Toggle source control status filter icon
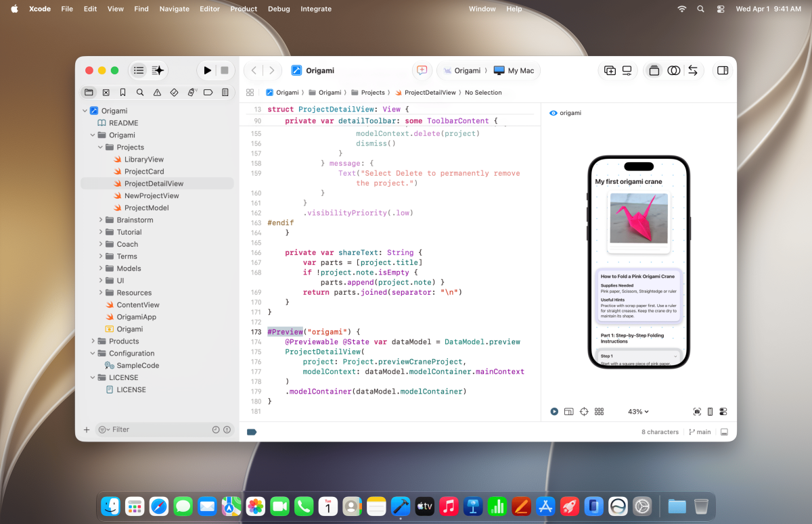Screen dimensions: 812x524 (227, 429)
